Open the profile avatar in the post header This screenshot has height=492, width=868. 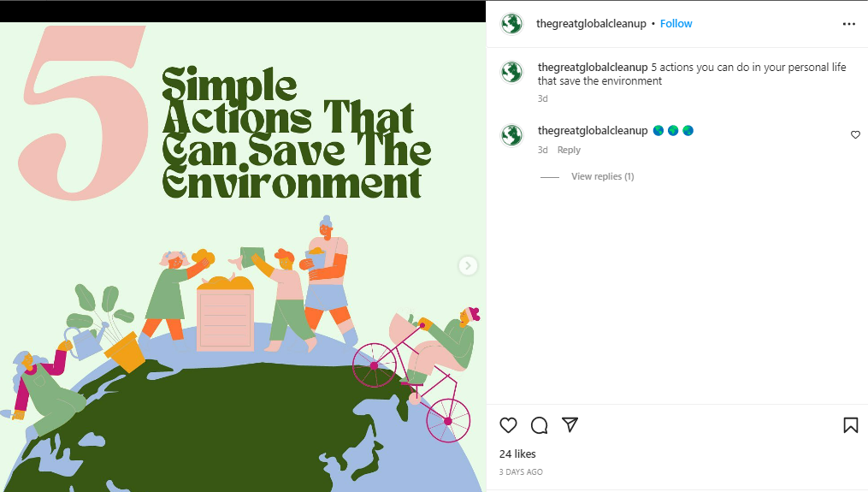click(x=511, y=24)
